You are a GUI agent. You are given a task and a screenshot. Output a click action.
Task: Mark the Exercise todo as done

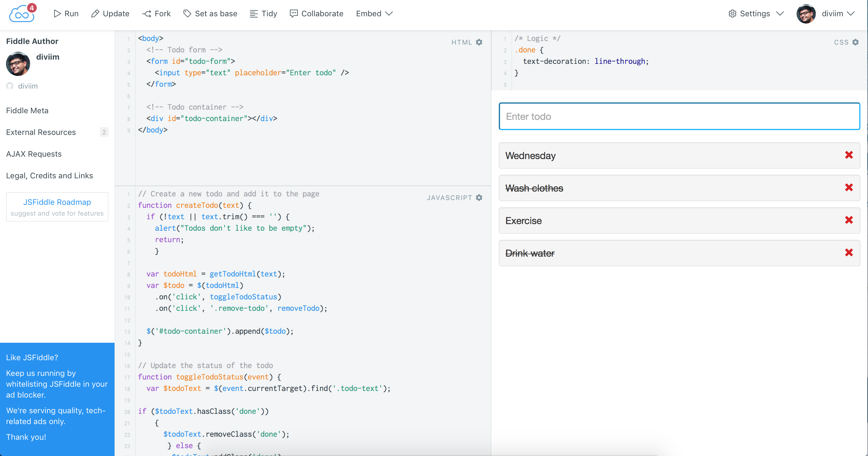pyautogui.click(x=523, y=220)
